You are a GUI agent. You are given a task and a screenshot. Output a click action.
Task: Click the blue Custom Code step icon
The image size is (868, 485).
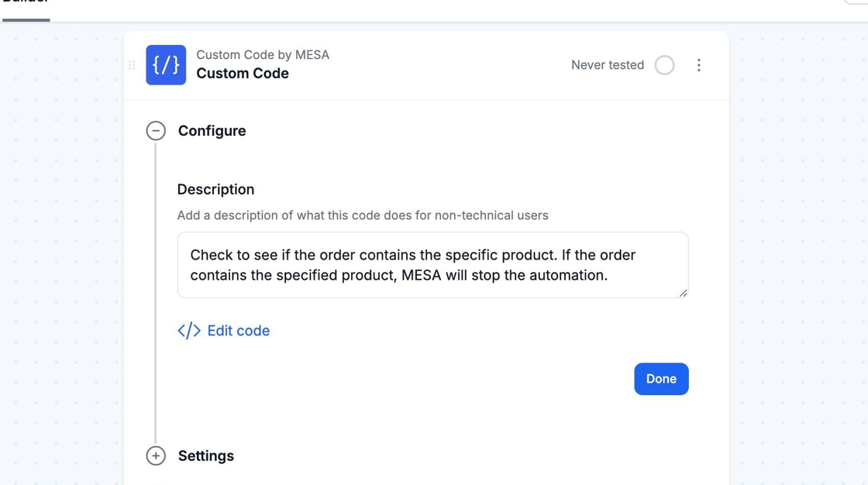(x=166, y=65)
